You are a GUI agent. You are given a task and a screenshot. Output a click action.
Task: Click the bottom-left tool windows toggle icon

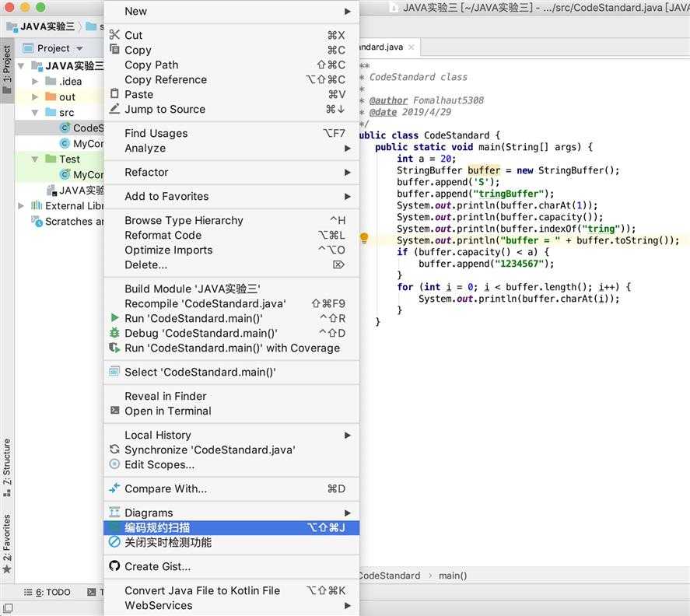coord(8,608)
